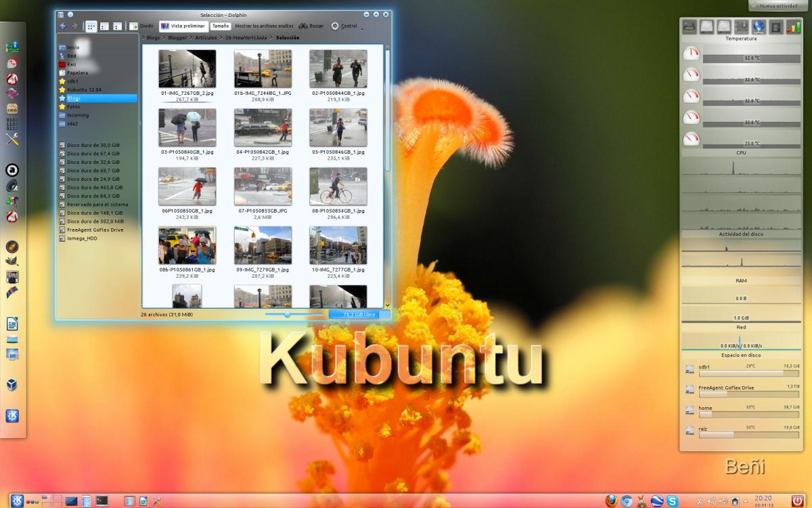
Task: Select the first hard disk monitor icon
Action: coord(707,27)
